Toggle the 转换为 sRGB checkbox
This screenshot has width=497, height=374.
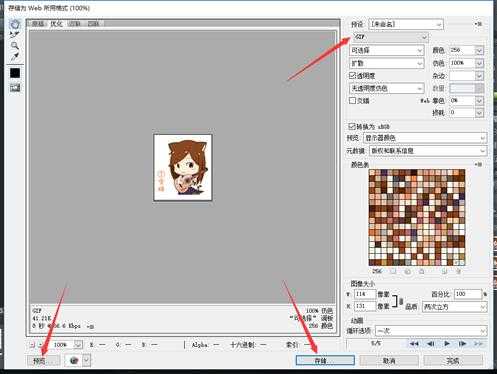coord(352,126)
